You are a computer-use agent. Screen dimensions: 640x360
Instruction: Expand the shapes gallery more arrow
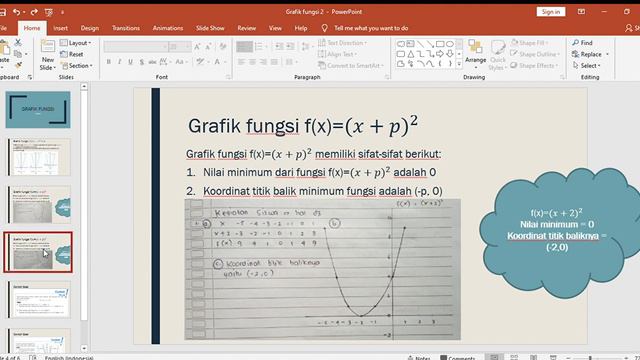459,64
